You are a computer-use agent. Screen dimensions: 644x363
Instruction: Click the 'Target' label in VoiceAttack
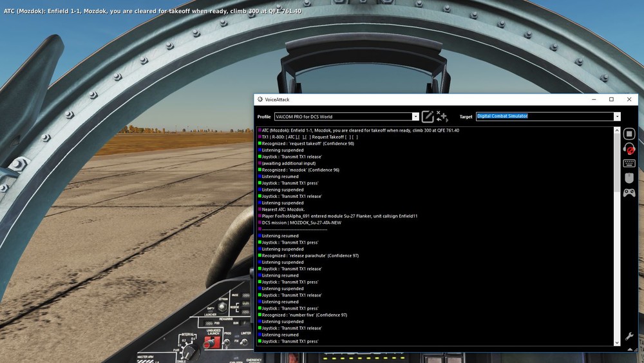[x=466, y=117]
